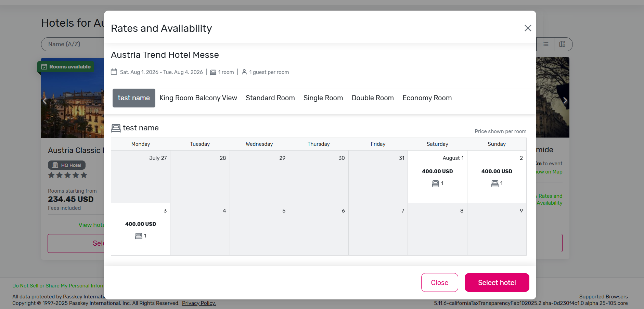The height and width of the screenshot is (309, 644).
Task: Click bed availability icon in August 2 cell
Action: (x=495, y=183)
